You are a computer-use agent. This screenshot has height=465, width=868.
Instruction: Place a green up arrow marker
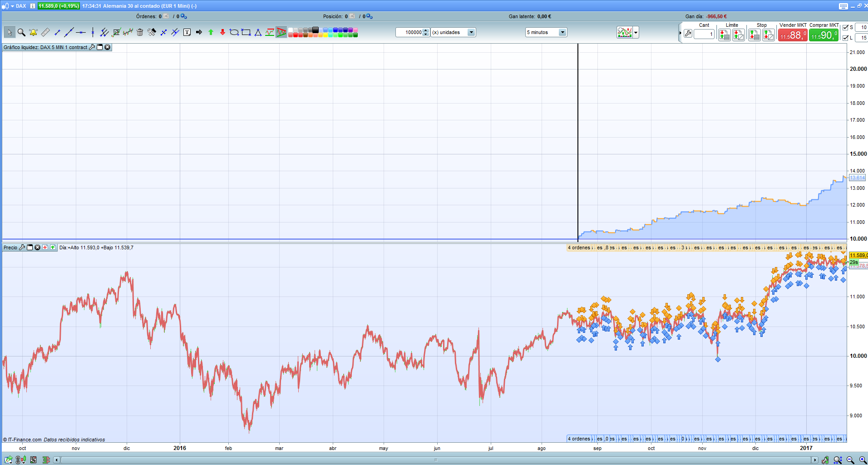point(211,32)
